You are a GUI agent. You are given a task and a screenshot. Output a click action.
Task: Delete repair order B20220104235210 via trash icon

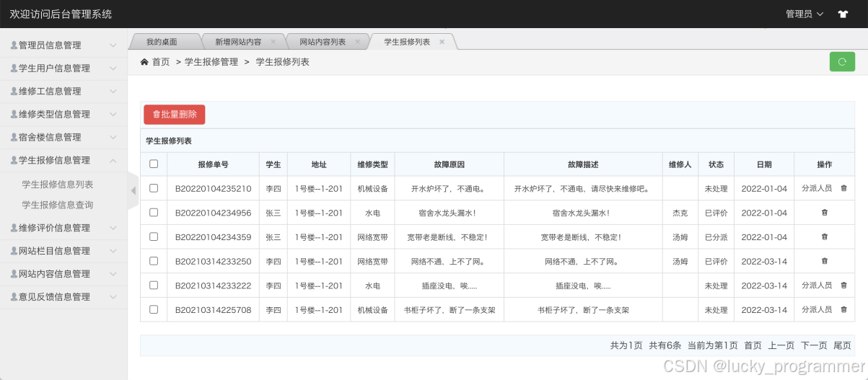tap(843, 188)
